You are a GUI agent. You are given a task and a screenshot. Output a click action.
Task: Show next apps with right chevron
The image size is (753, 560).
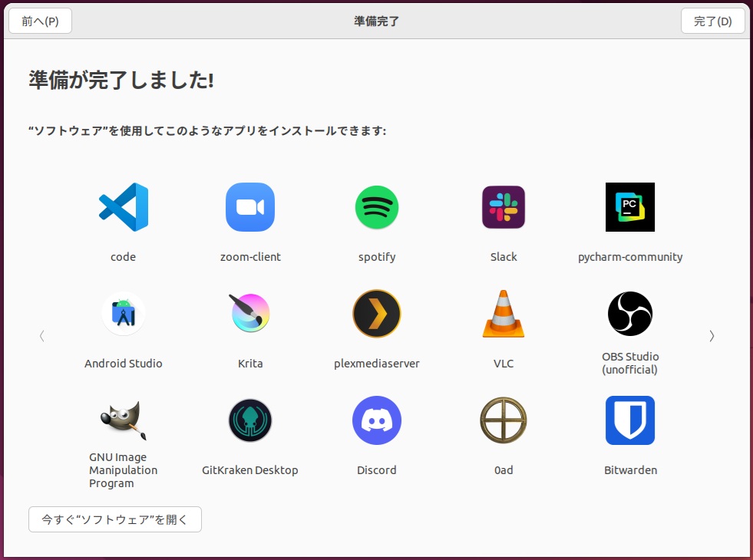click(x=712, y=336)
